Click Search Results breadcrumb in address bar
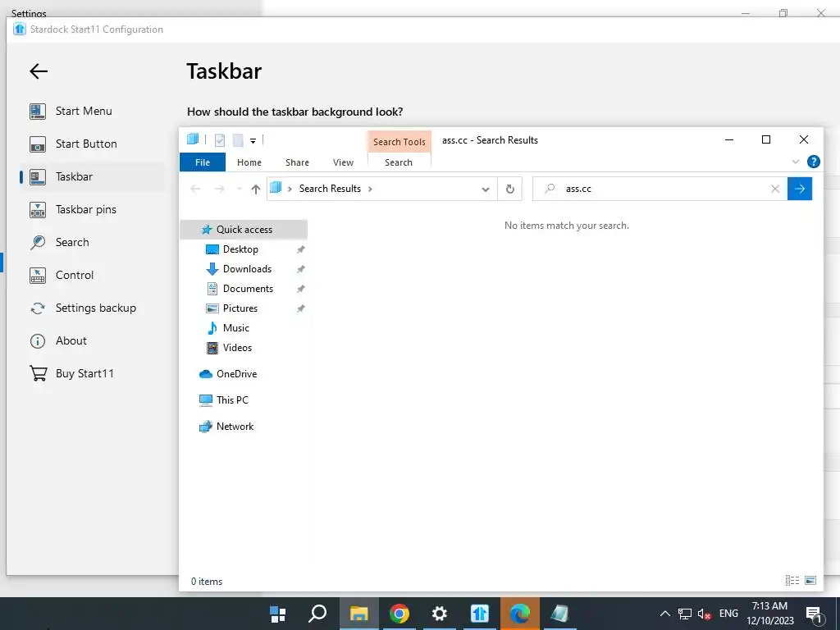This screenshot has height=630, width=840. click(330, 189)
